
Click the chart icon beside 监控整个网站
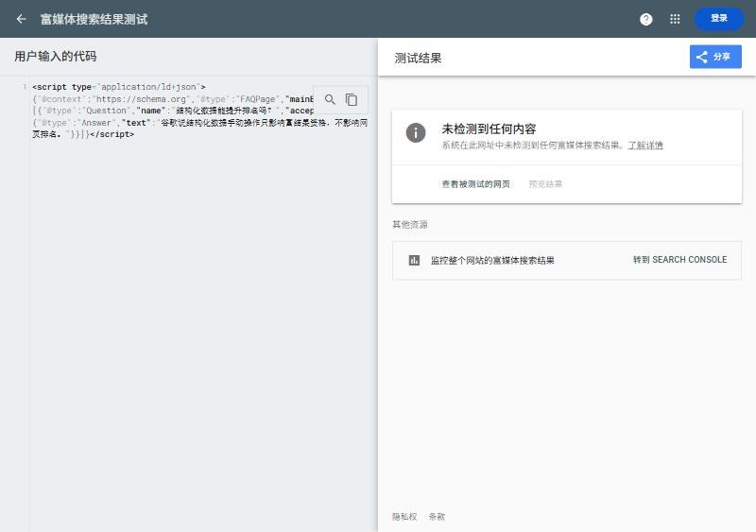pos(414,261)
